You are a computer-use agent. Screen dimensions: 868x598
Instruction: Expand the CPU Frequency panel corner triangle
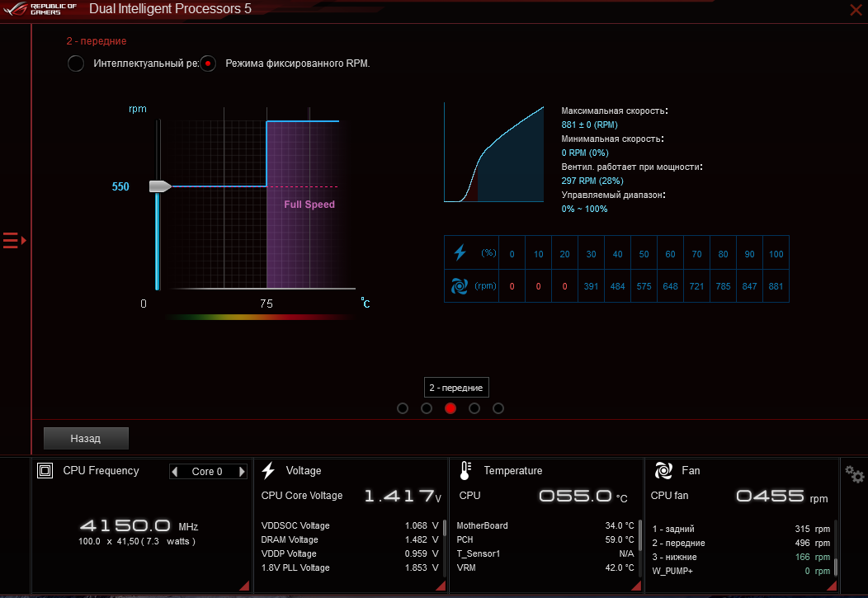tap(244, 586)
